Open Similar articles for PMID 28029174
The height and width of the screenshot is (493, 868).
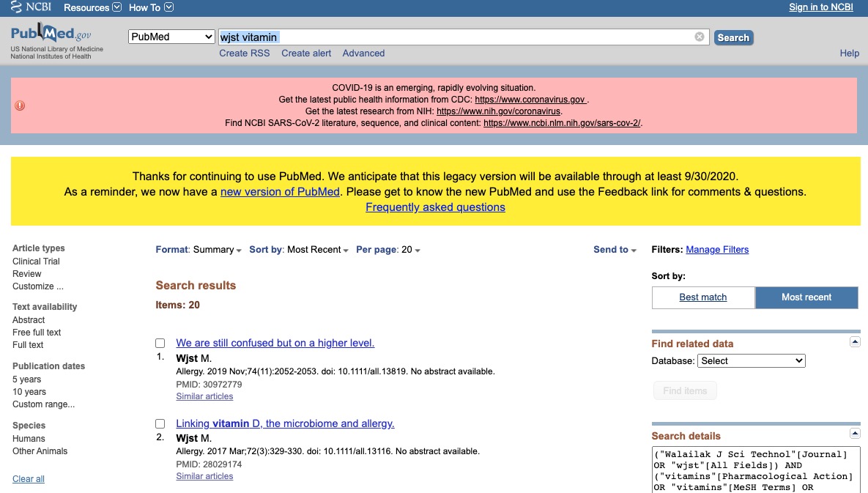[204, 476]
